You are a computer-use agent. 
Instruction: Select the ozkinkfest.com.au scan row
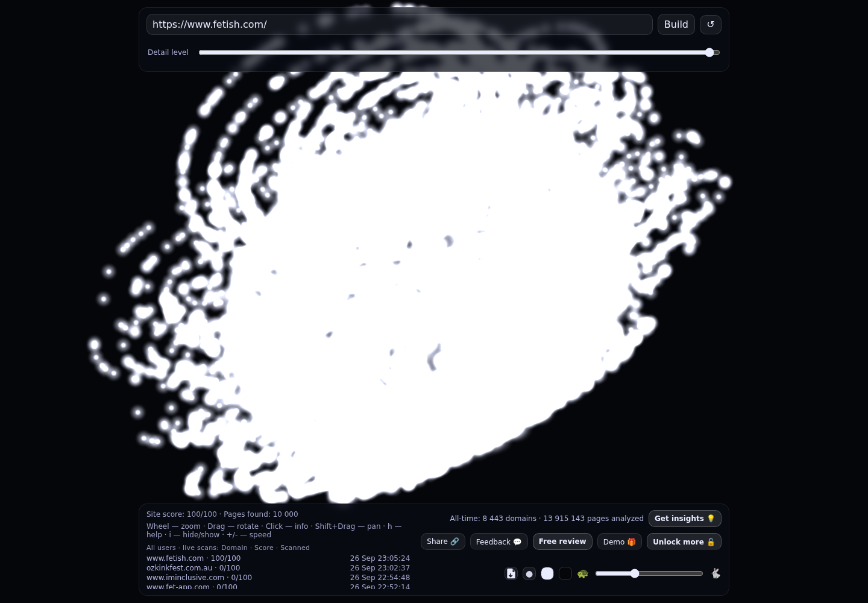coord(278,568)
